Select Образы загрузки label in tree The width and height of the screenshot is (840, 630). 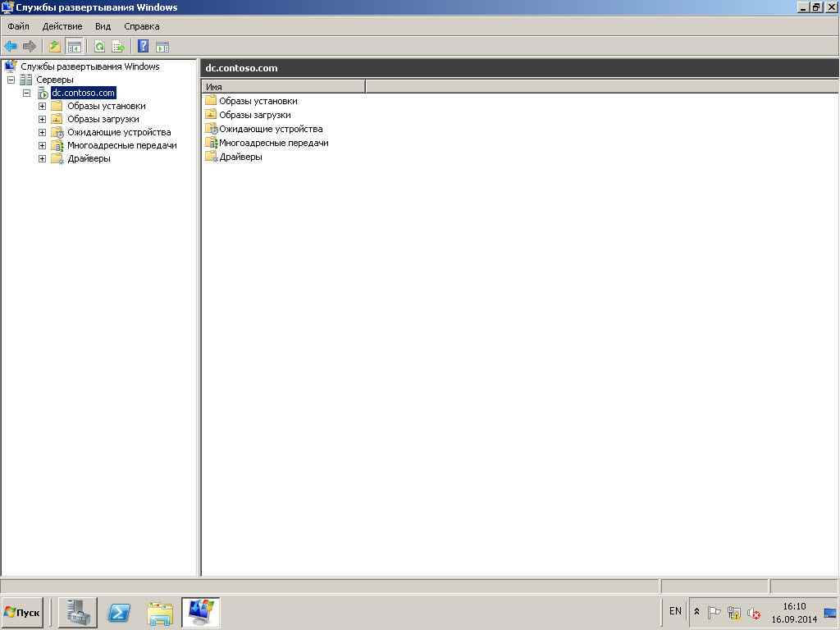tap(103, 119)
